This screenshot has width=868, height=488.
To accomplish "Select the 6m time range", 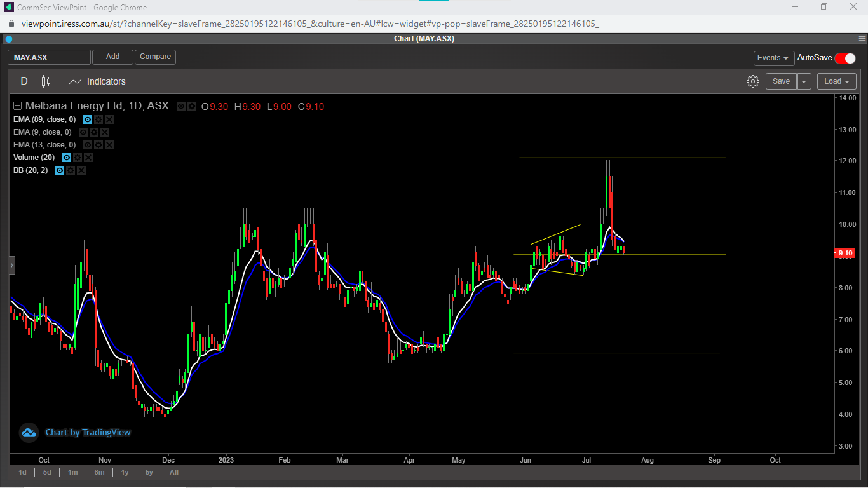I will click(x=99, y=472).
